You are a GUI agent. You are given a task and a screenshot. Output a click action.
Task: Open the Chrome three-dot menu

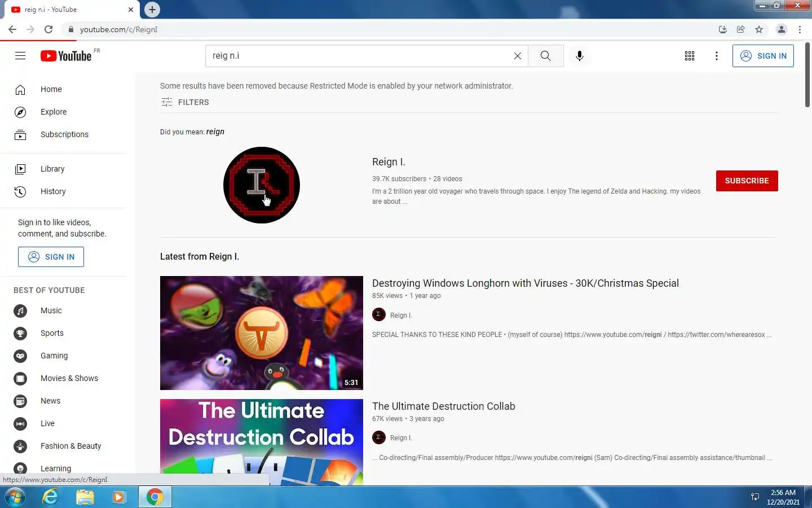click(800, 29)
